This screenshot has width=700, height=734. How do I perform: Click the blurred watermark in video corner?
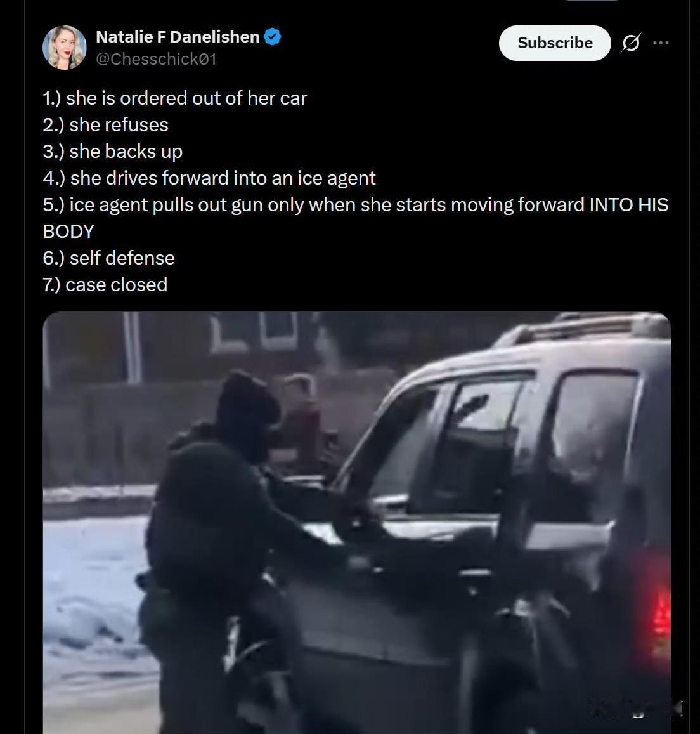(637, 708)
